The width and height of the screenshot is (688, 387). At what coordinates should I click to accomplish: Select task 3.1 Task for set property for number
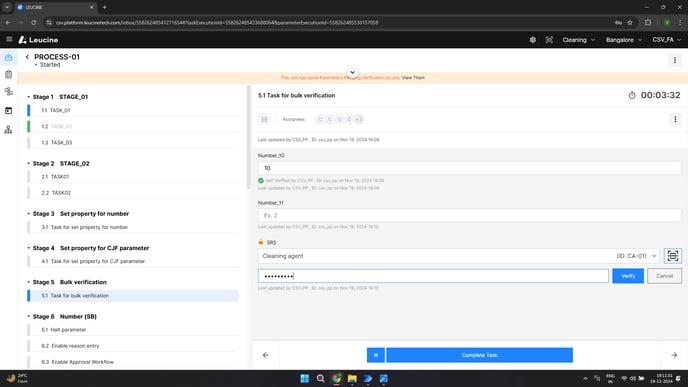tap(133, 227)
